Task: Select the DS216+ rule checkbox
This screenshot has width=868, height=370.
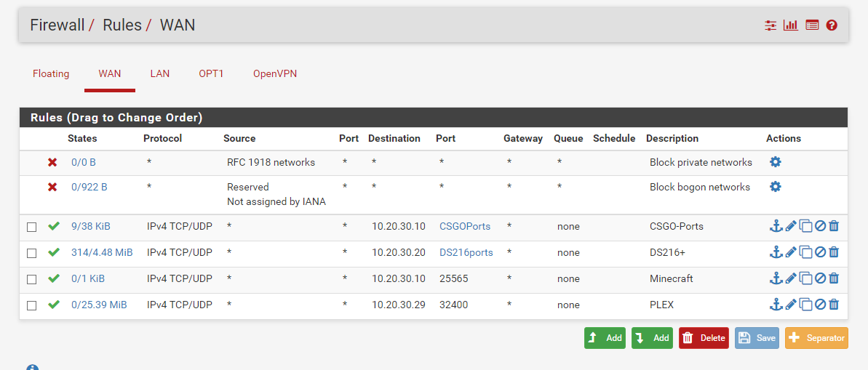Action: [31, 253]
